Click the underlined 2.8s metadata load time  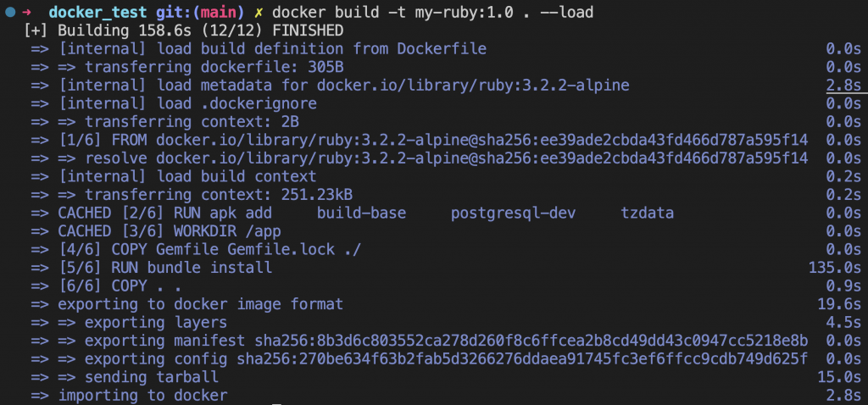click(x=843, y=86)
